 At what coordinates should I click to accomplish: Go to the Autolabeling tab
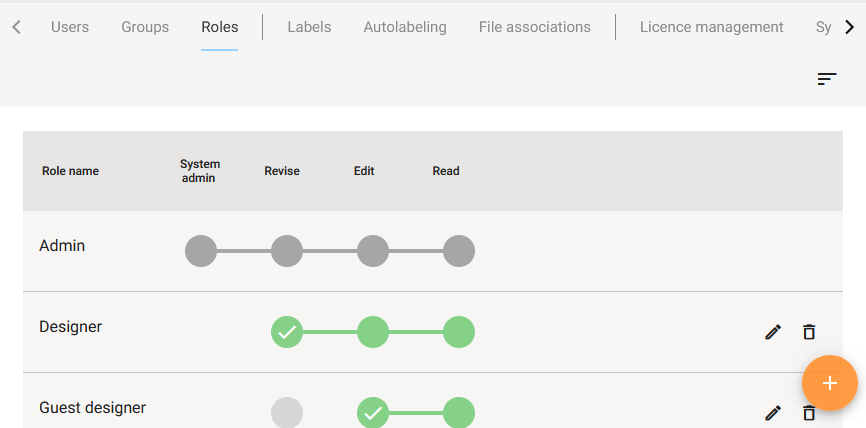coord(405,27)
